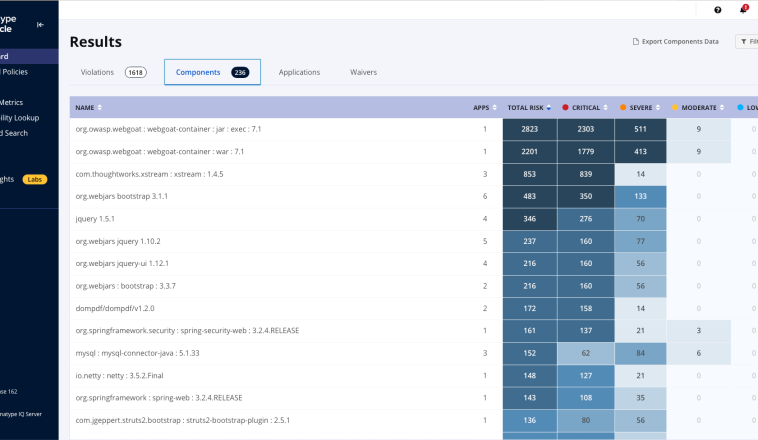
Task: Sort by Apps column sort arrows
Action: [495, 107]
